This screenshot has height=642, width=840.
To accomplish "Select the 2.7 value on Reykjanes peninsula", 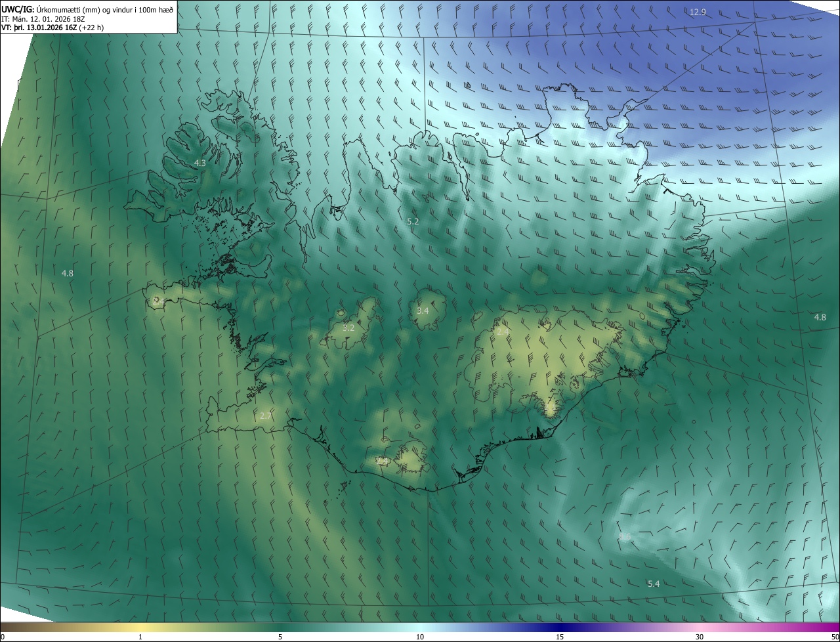I will pyautogui.click(x=265, y=416).
